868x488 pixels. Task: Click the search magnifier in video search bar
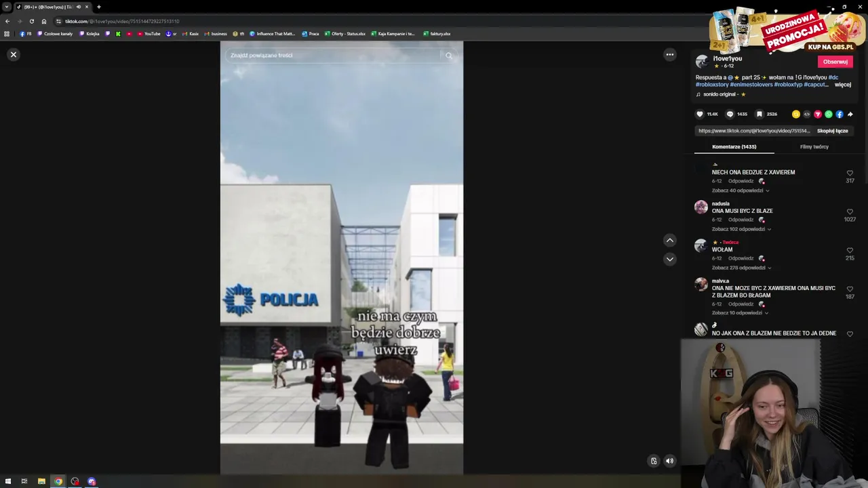point(449,56)
